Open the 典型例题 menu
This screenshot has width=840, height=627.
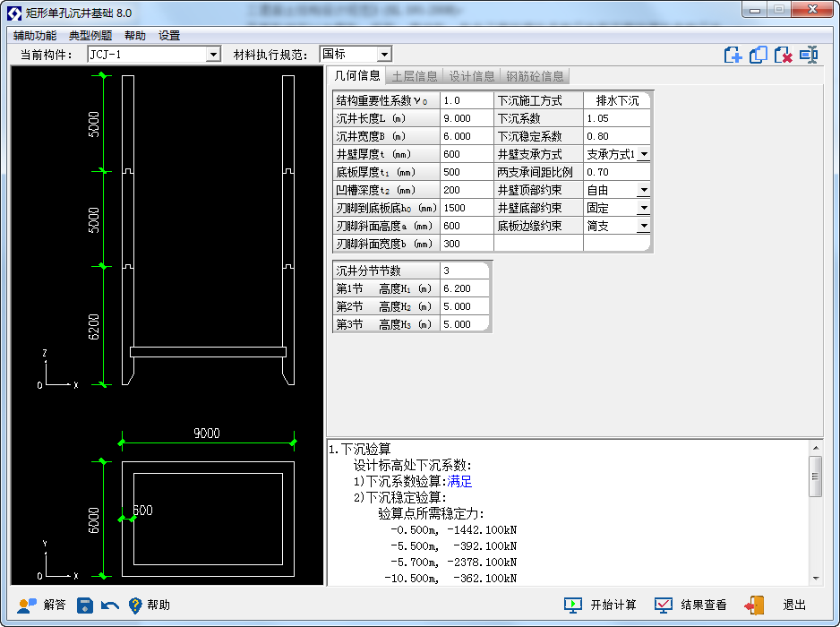[90, 35]
